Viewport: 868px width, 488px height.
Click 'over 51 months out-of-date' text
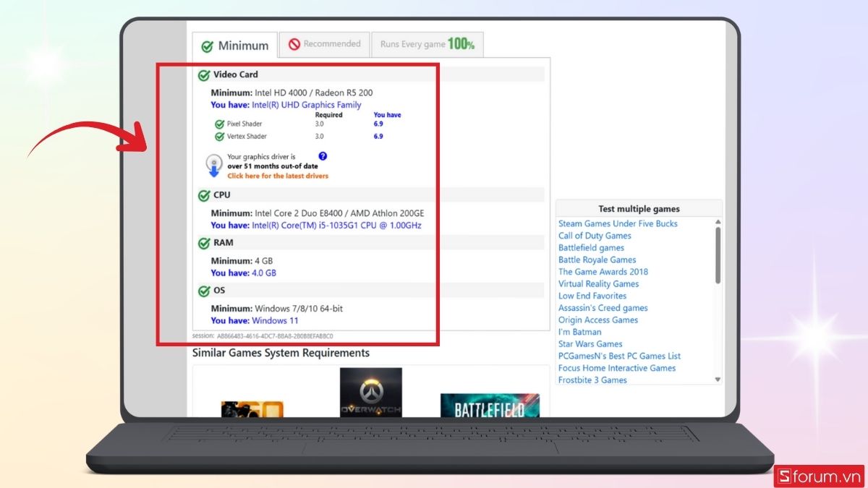tap(272, 166)
